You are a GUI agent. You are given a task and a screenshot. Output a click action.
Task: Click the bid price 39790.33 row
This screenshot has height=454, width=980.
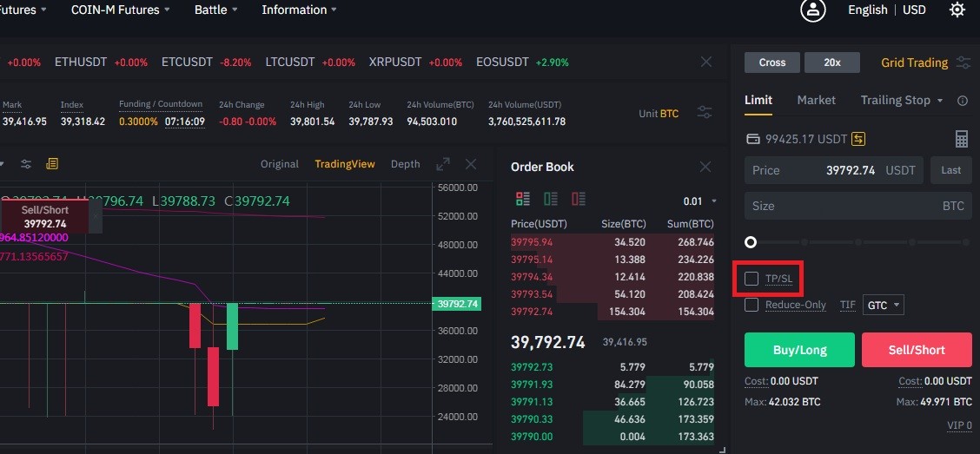tap(612, 419)
